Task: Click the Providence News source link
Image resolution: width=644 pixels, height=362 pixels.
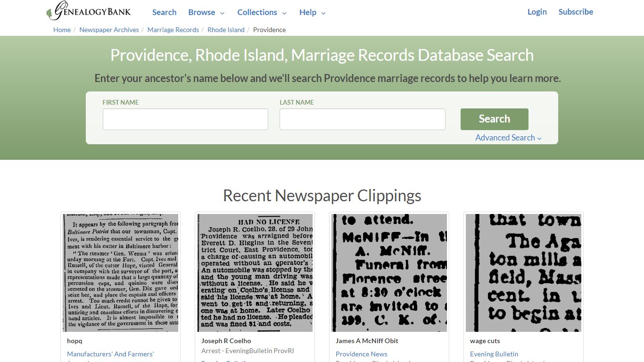Action: 362,354
